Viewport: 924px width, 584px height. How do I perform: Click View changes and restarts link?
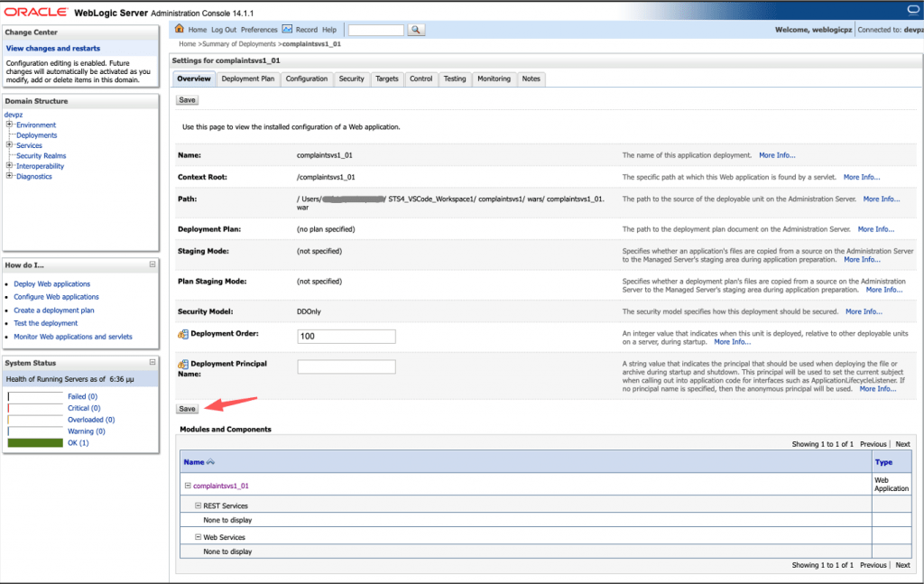click(x=53, y=49)
